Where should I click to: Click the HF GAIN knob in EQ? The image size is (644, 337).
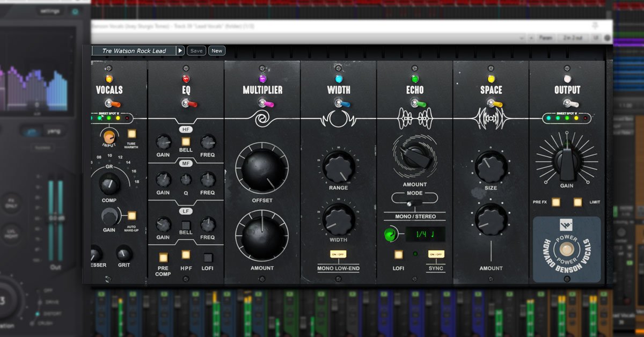pyautogui.click(x=163, y=142)
